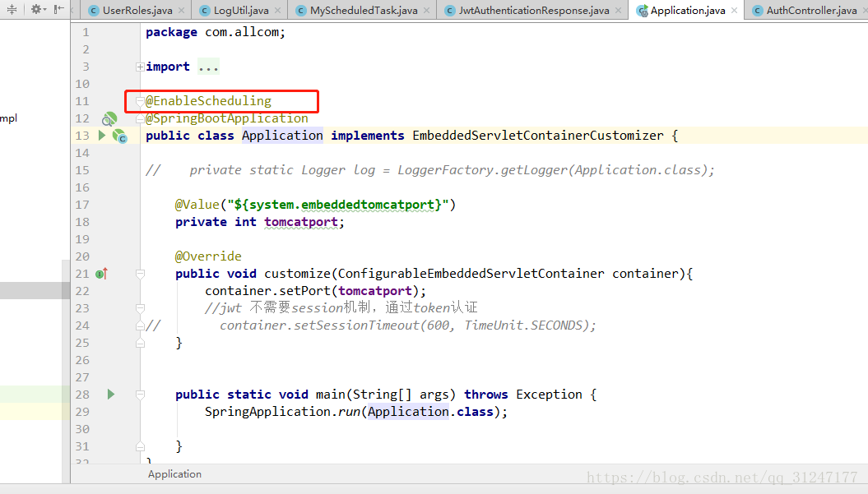Click the Application breadcrumb at the editor bottom
Screen dimensions: 868x494
coord(174,474)
